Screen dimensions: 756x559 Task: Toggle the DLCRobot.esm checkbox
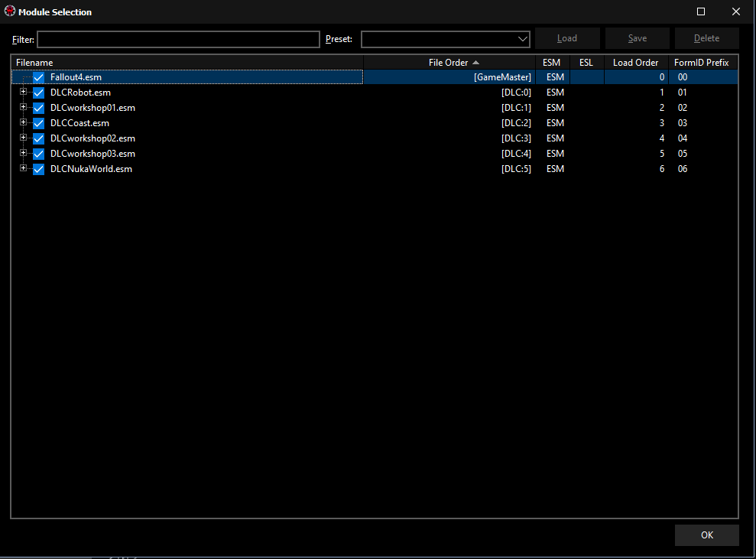[38, 93]
